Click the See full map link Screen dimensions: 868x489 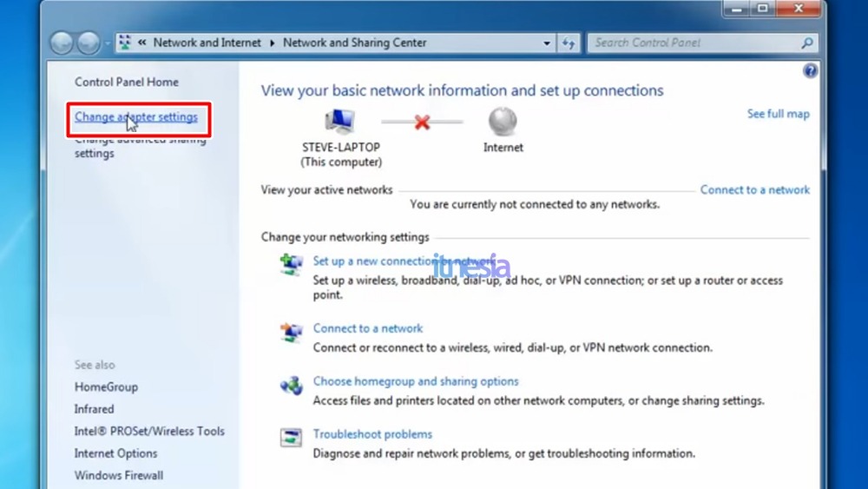(778, 114)
